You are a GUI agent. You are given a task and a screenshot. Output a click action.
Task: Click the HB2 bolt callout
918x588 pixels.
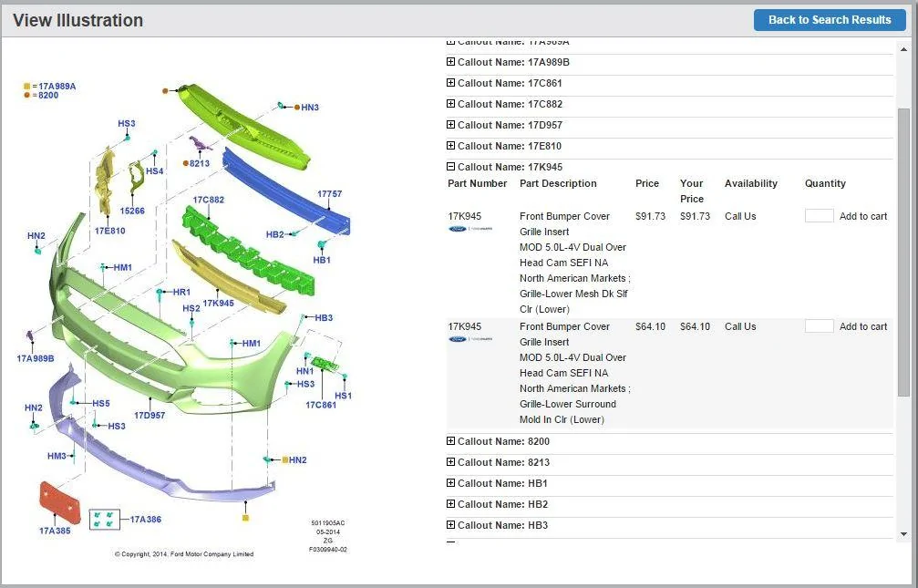click(274, 234)
